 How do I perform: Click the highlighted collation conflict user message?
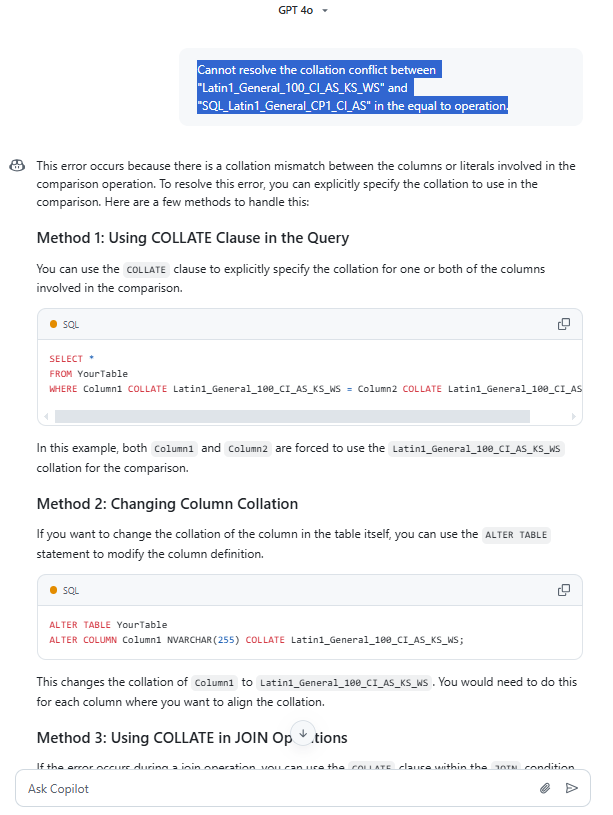[x=353, y=88]
